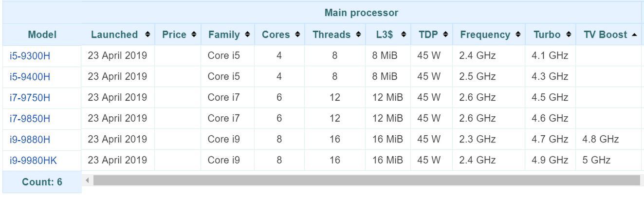Screen dimensions: 644x198
Task: Click the Frequency column sort arrows
Action: 518,35
